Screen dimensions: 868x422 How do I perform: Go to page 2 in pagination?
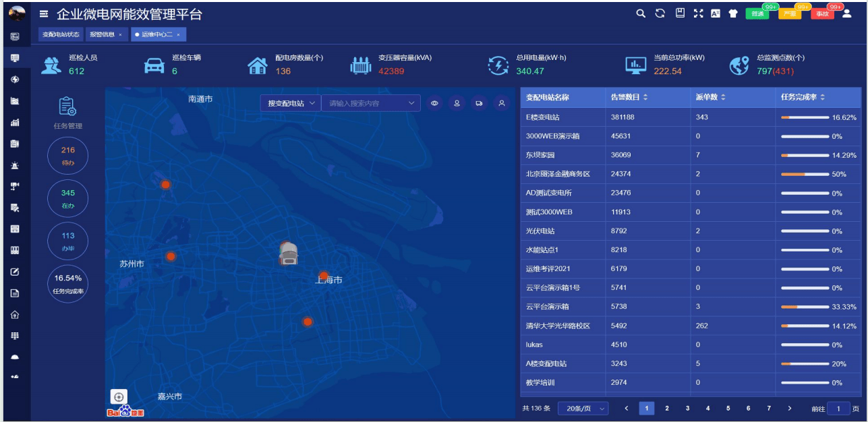click(667, 409)
